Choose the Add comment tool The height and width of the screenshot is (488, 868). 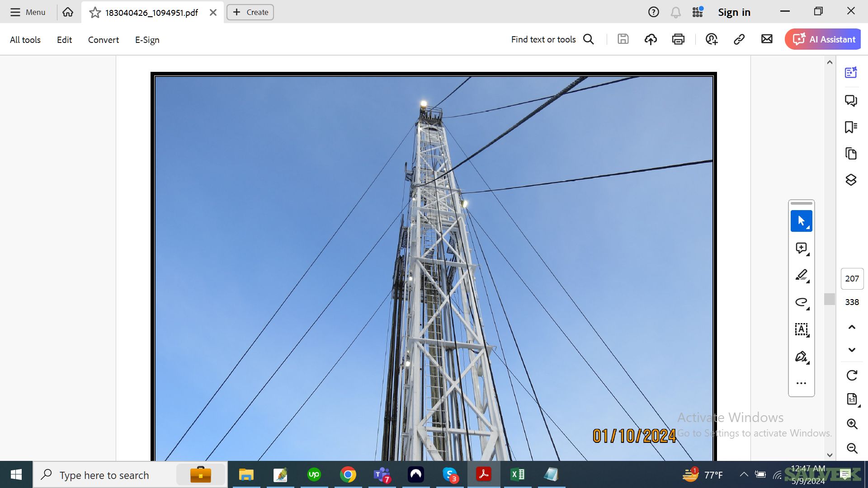coord(802,248)
